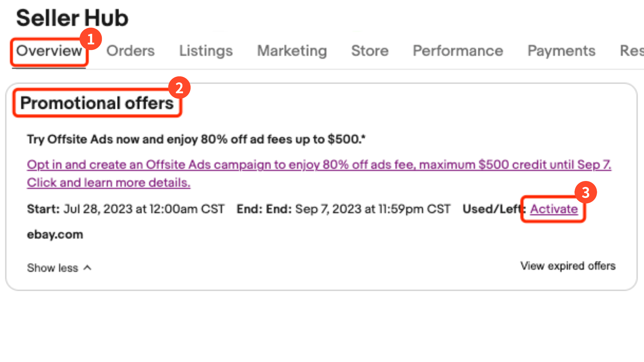Open the Store tab
644x362 pixels.
coord(370,51)
